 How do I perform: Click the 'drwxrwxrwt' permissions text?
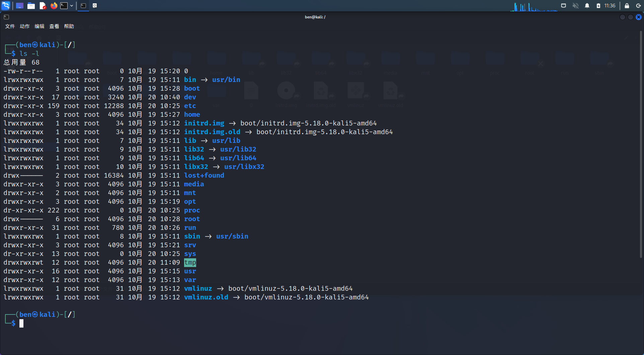[23, 262]
